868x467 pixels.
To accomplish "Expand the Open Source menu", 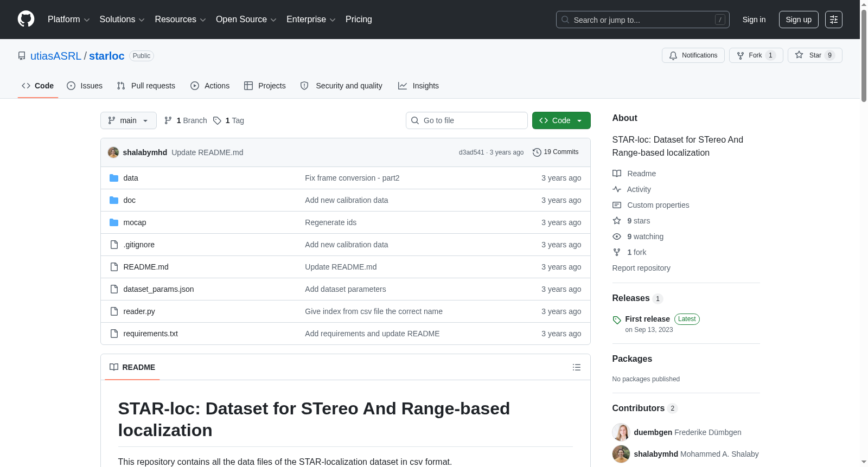I will coord(246,20).
